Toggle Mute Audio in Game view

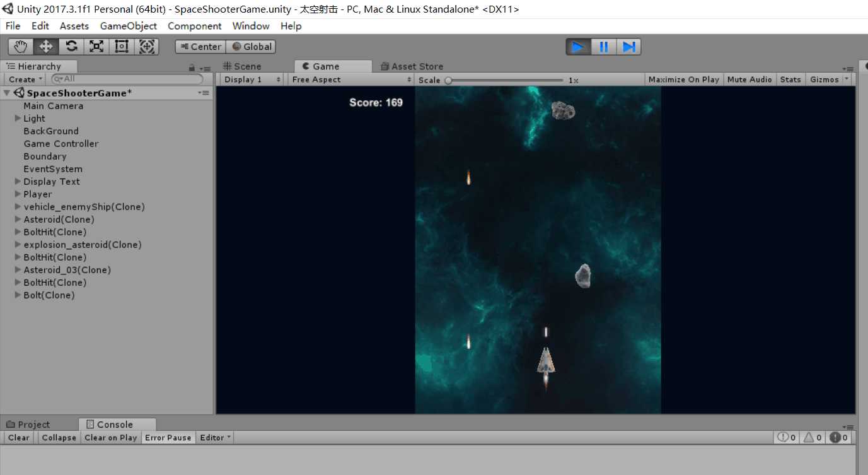[x=749, y=79]
